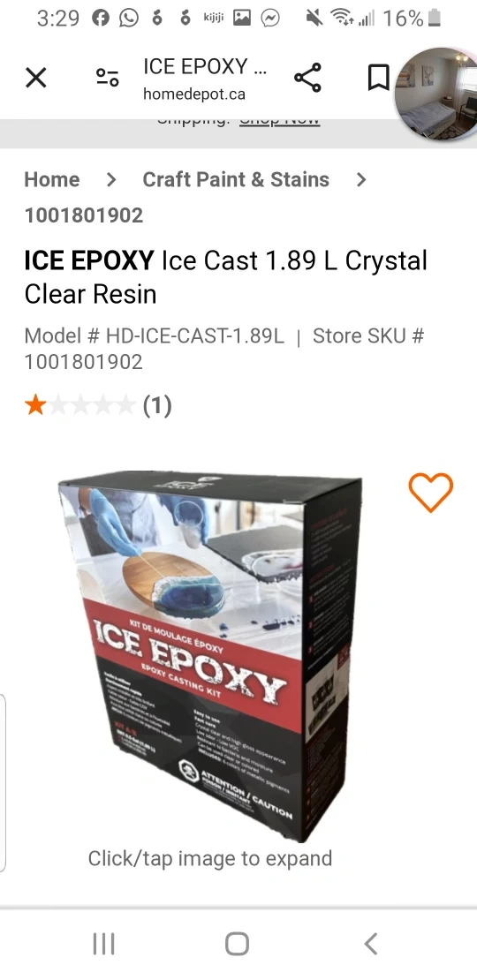
Task: Open the Messenger notification icon in status bar
Action: pyautogui.click(x=270, y=19)
